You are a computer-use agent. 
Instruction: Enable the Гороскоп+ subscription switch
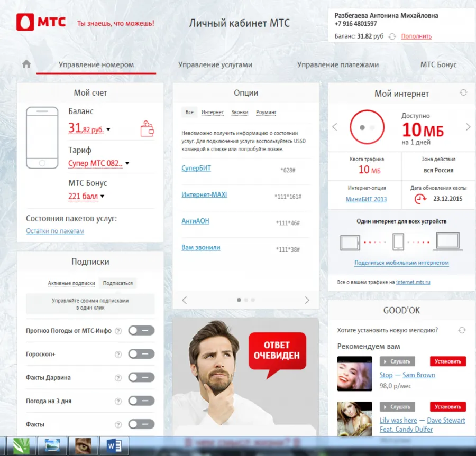click(141, 354)
